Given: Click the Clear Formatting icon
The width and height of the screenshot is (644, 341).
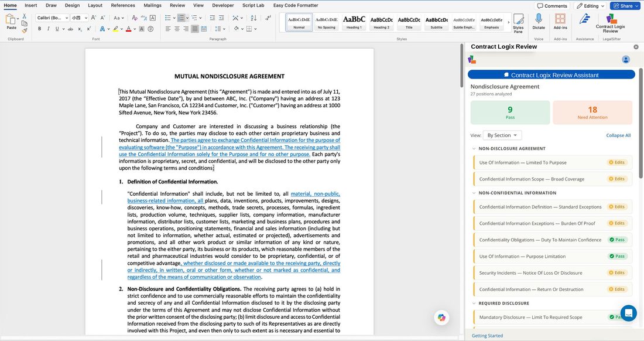Looking at the screenshot, I should point(135,18).
